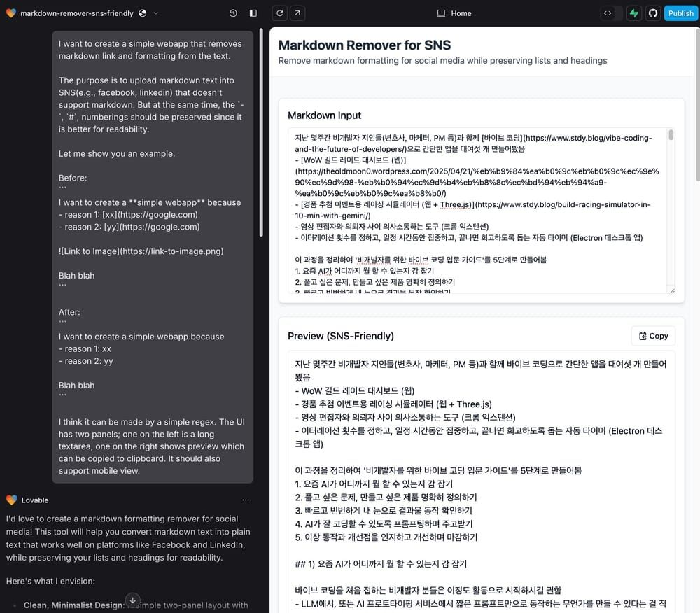
Task: Click the Lovable avatar in chat reply
Action: pyautogui.click(x=12, y=500)
